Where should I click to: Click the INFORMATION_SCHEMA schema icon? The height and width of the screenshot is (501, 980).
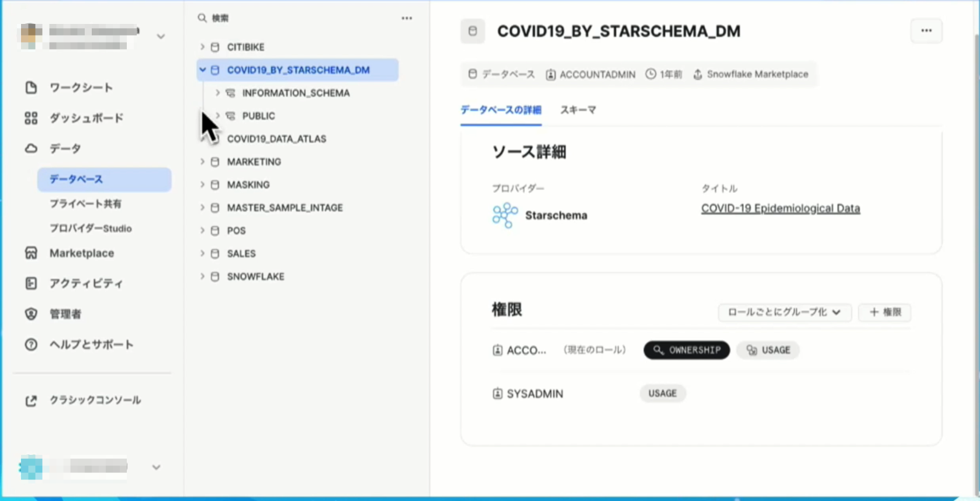230,93
